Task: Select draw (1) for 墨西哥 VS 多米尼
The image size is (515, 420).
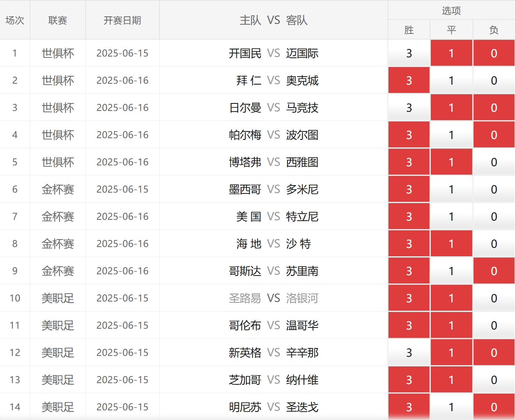Action: (451, 189)
